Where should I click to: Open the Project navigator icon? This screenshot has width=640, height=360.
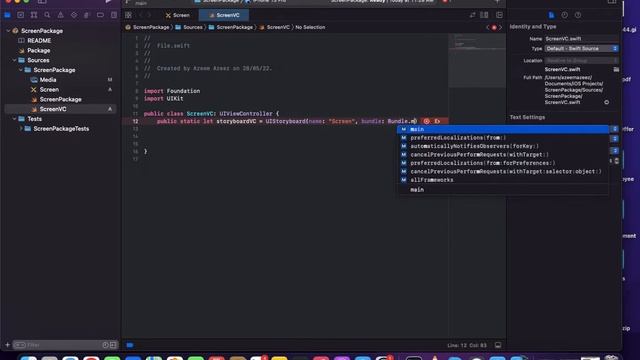[x=7, y=15]
